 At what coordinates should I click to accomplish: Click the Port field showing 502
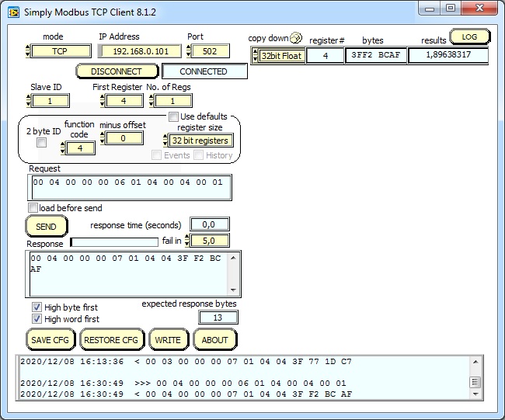pyautogui.click(x=211, y=51)
